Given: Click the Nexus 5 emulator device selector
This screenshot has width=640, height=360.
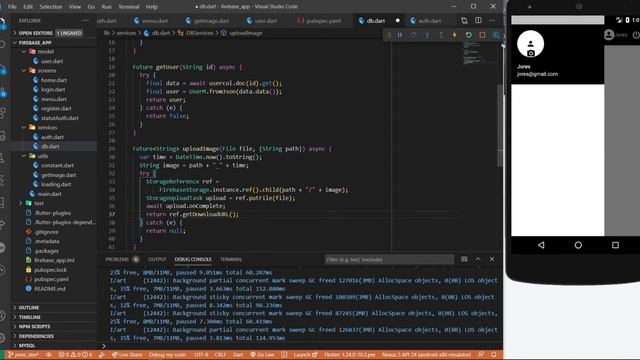Looking at the screenshot, I should point(426,355).
